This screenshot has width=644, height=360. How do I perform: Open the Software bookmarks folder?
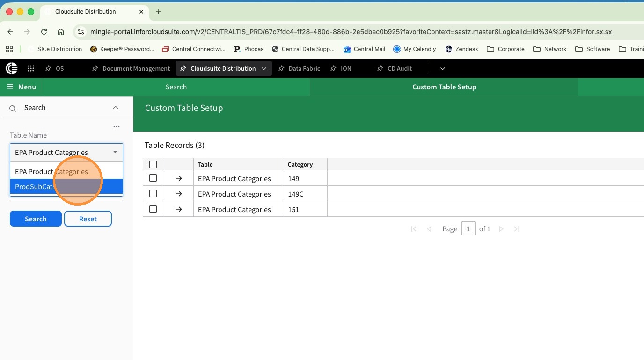tap(593, 49)
